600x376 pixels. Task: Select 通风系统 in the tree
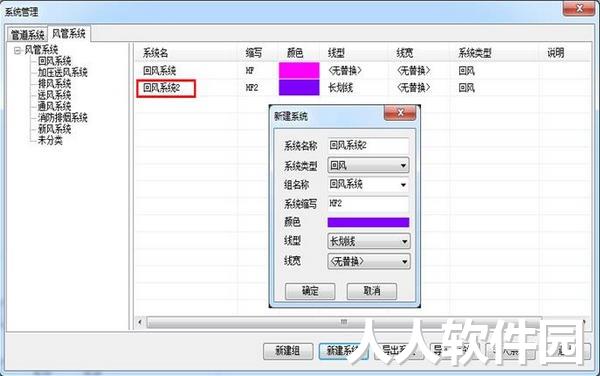[54, 106]
